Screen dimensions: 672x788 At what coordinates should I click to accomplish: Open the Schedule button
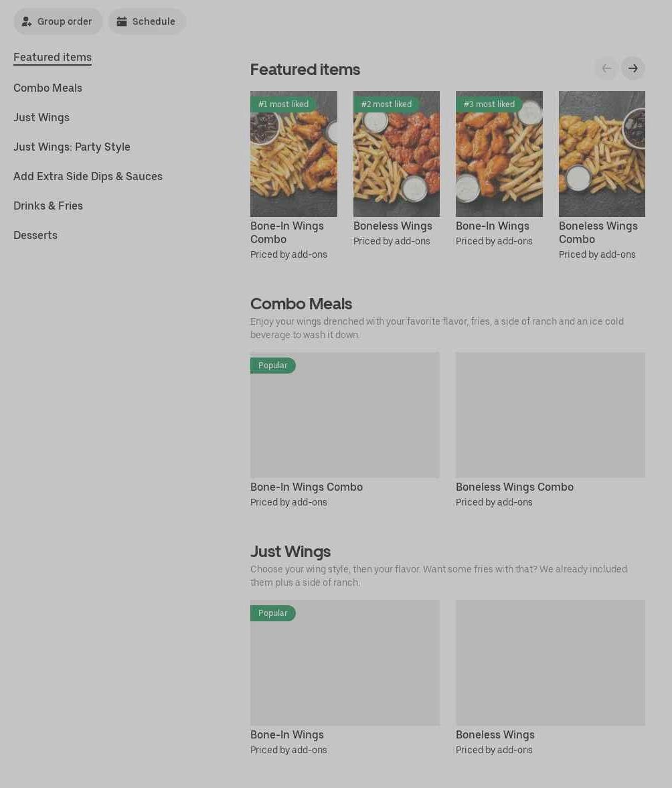(x=147, y=21)
